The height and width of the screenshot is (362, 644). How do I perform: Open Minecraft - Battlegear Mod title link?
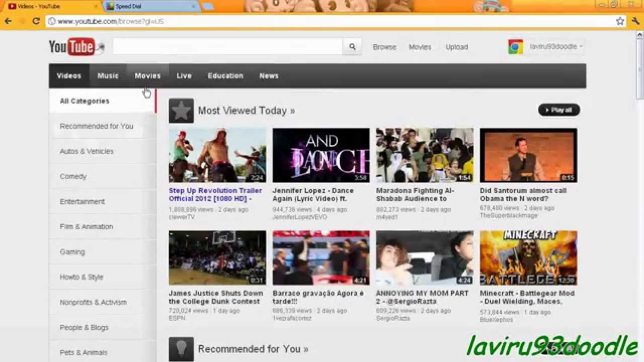pyautogui.click(x=527, y=297)
